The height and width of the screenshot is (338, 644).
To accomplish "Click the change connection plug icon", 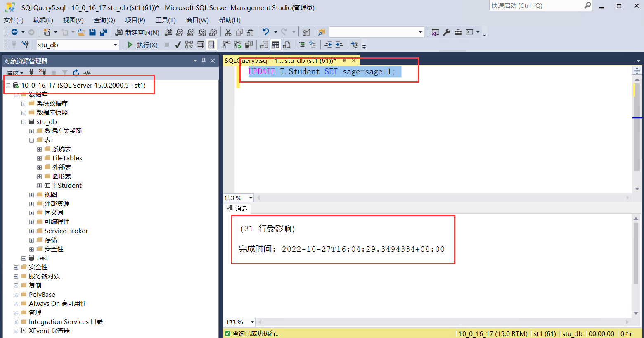I will pos(26,45).
